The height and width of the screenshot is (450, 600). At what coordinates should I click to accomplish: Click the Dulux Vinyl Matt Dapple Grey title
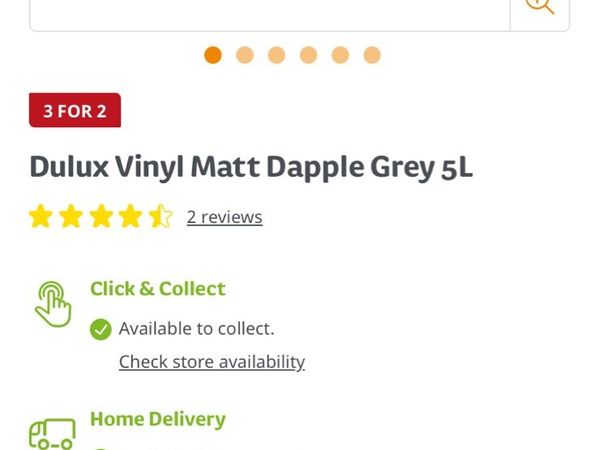(x=251, y=166)
